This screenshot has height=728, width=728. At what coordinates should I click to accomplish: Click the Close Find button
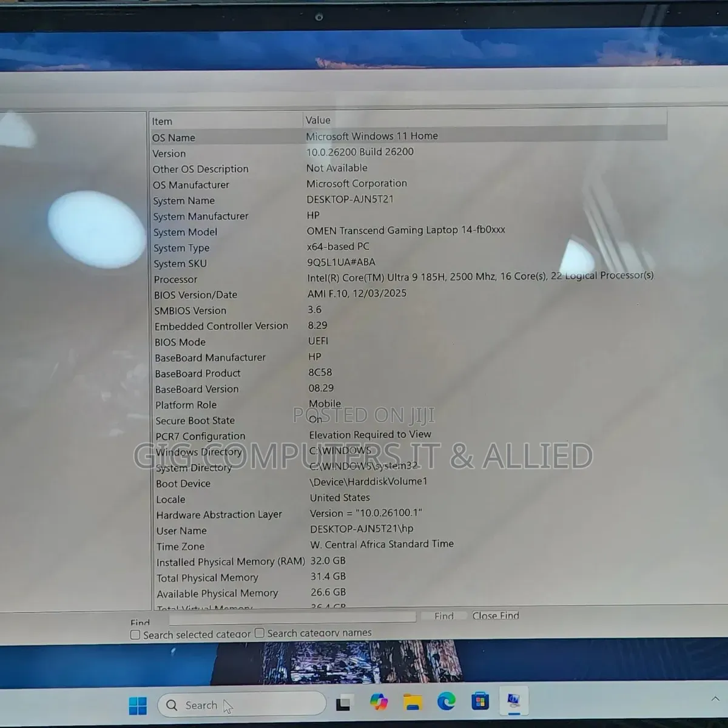click(496, 616)
